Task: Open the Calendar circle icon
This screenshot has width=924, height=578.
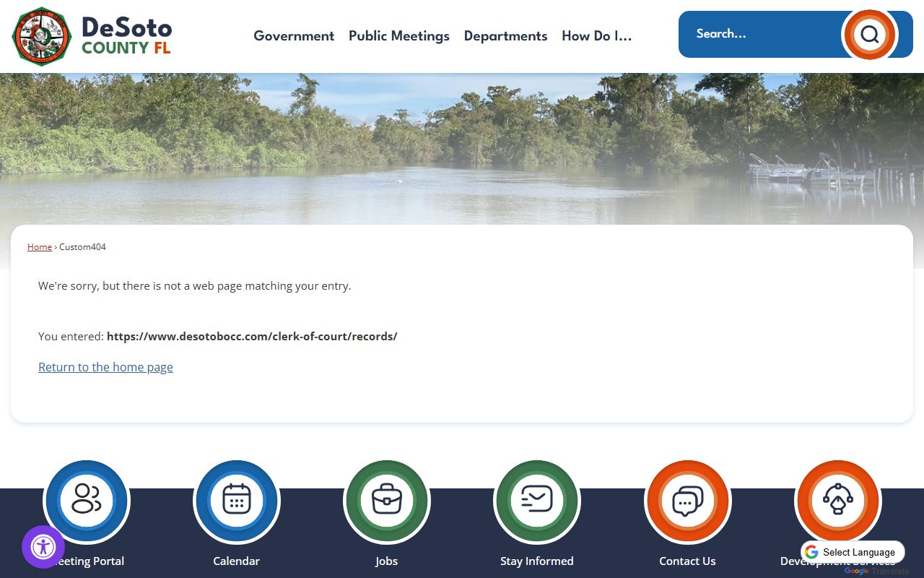Action: click(237, 501)
